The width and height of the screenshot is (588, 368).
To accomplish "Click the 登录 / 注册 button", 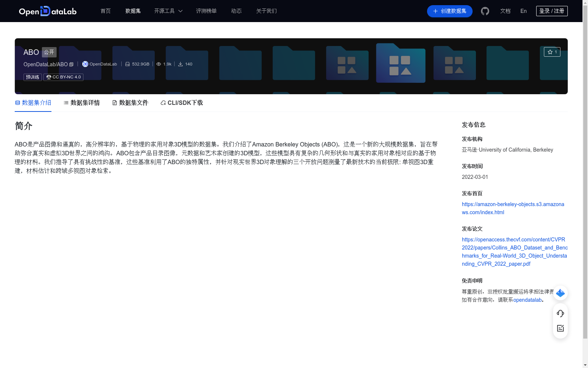I will click(552, 11).
